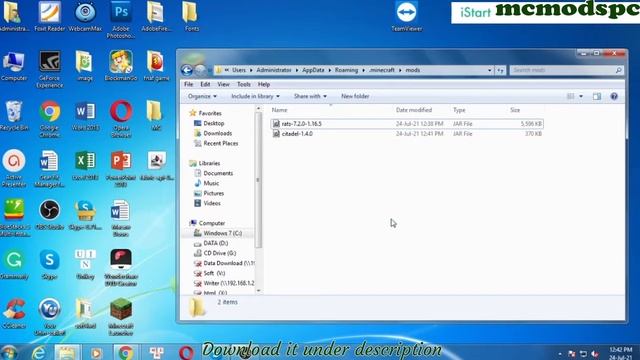Viewport: 640px width, 360px height.
Task: Open the Pictures library
Action: pos(213,193)
